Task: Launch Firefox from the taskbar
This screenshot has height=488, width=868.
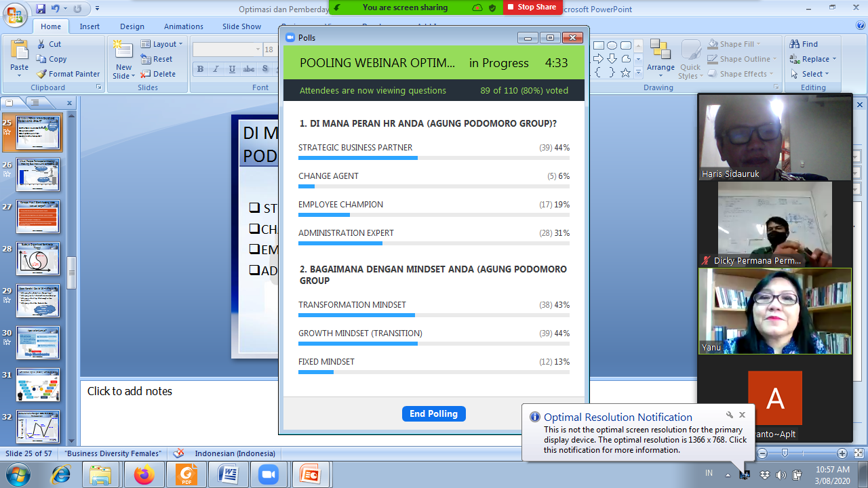Action: tap(144, 474)
